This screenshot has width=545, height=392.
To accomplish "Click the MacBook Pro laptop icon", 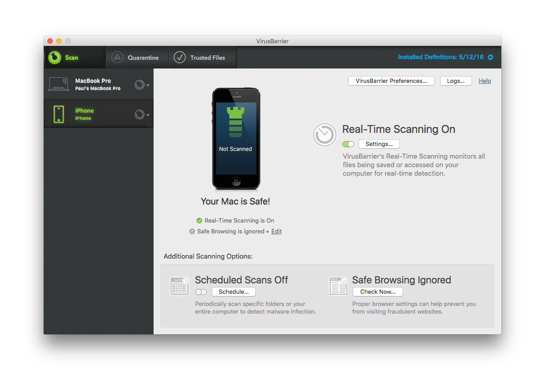I will [59, 84].
